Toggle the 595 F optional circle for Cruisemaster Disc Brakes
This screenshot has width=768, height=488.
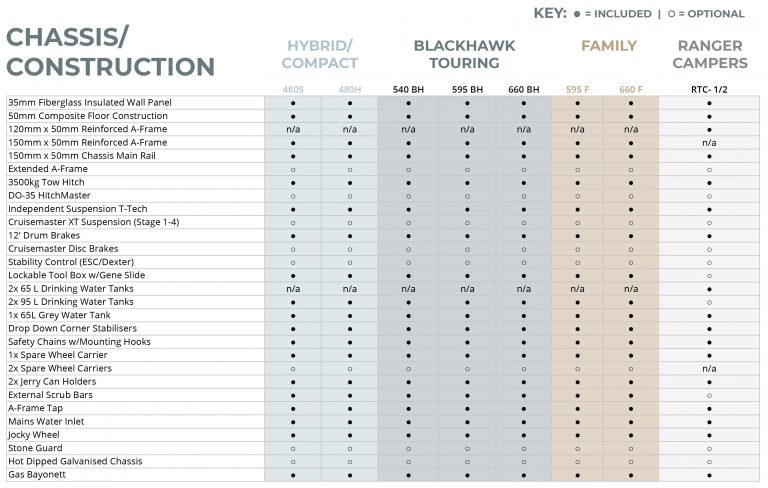[x=576, y=249]
